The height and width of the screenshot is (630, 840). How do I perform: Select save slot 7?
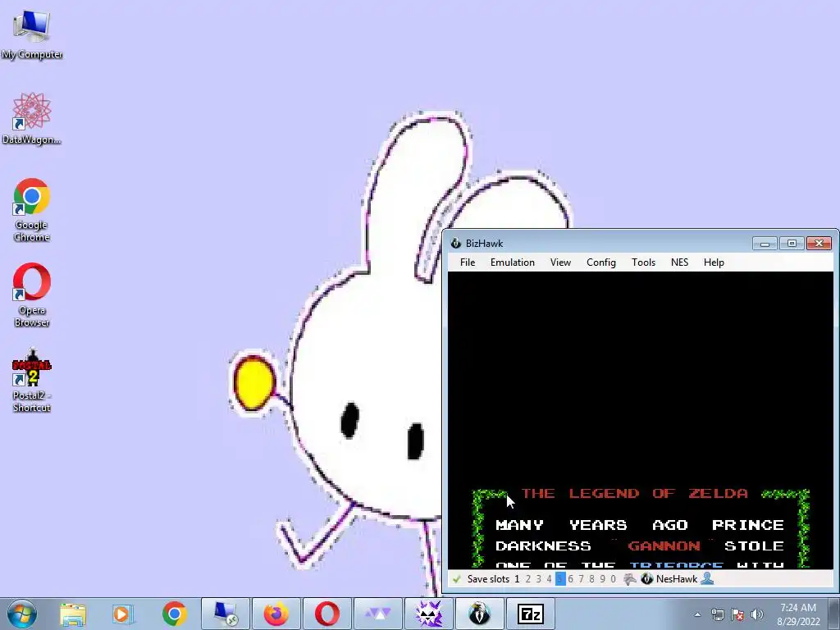pyautogui.click(x=582, y=579)
